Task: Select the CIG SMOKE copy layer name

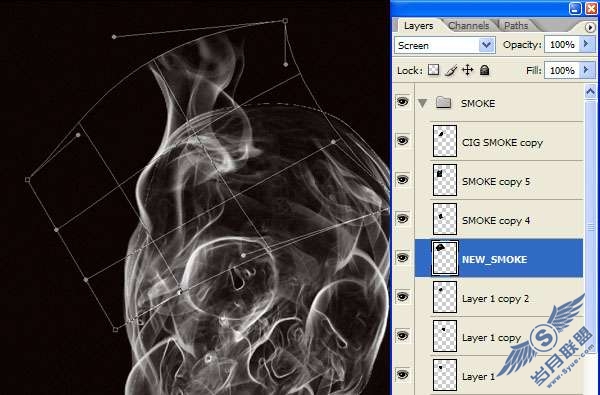Action: tap(502, 143)
